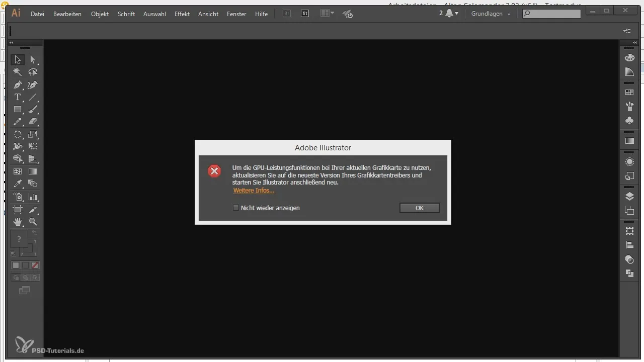Select the Eraser tool

click(x=33, y=122)
